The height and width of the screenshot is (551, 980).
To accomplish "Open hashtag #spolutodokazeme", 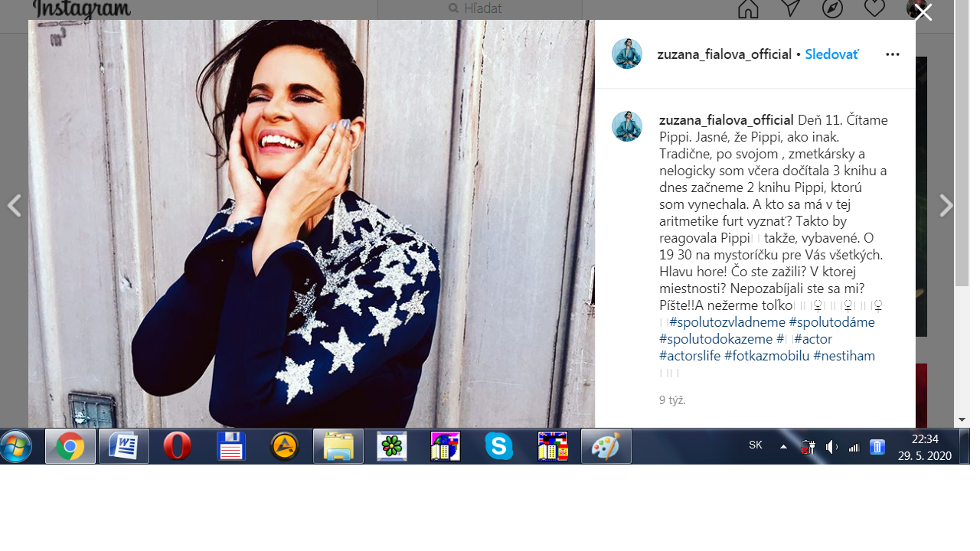I will pos(716,339).
